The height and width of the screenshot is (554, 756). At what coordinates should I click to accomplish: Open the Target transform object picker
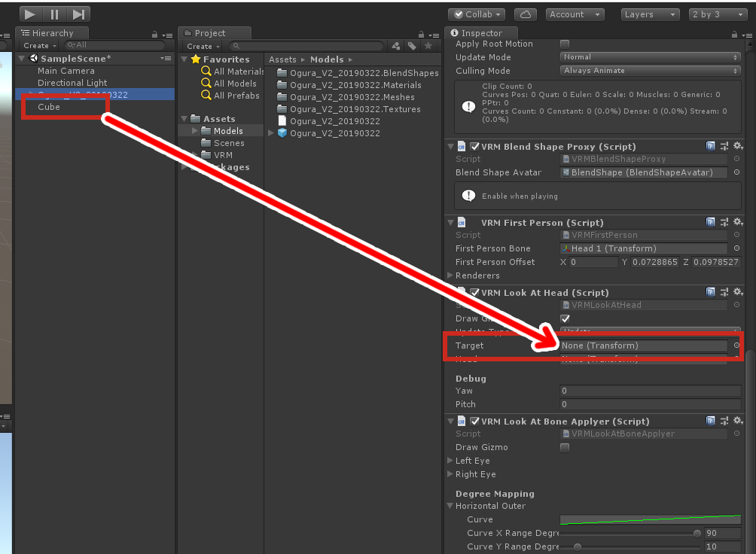(736, 345)
